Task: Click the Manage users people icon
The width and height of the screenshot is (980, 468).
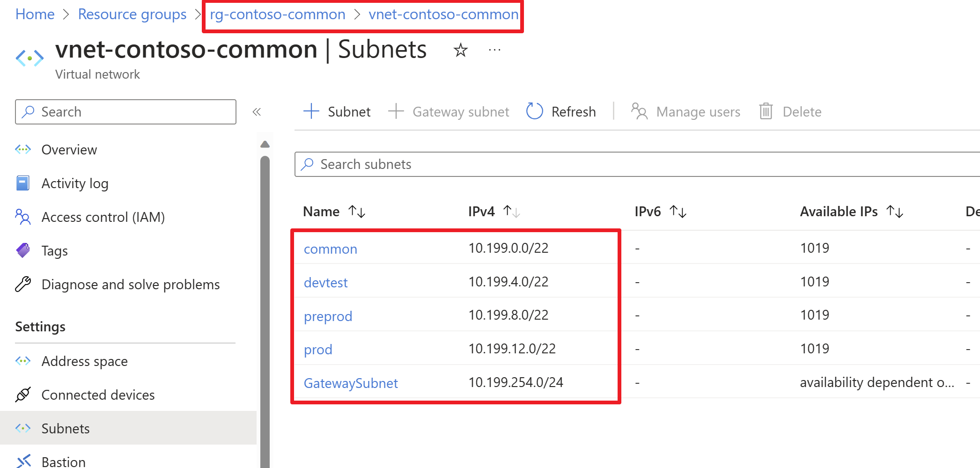Action: 639,111
